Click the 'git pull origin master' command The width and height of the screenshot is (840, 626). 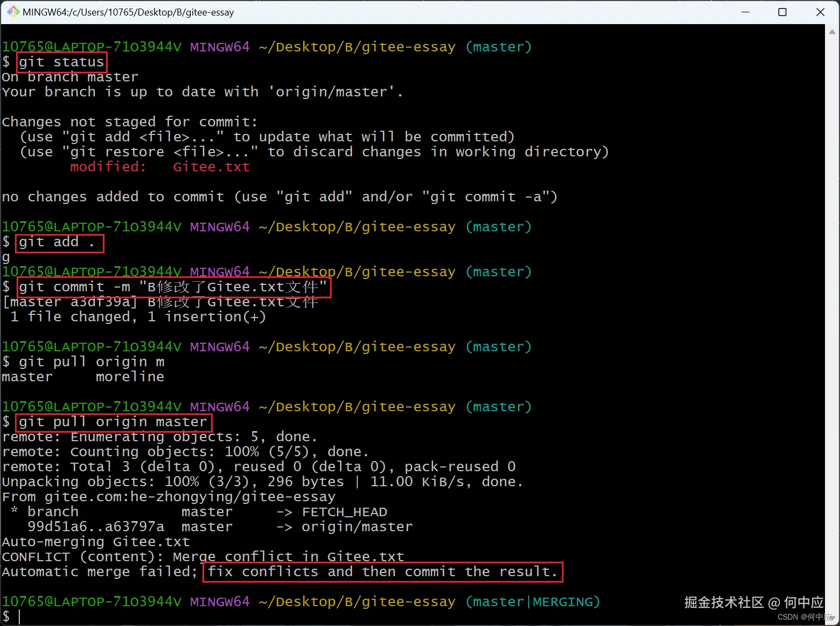(113, 422)
